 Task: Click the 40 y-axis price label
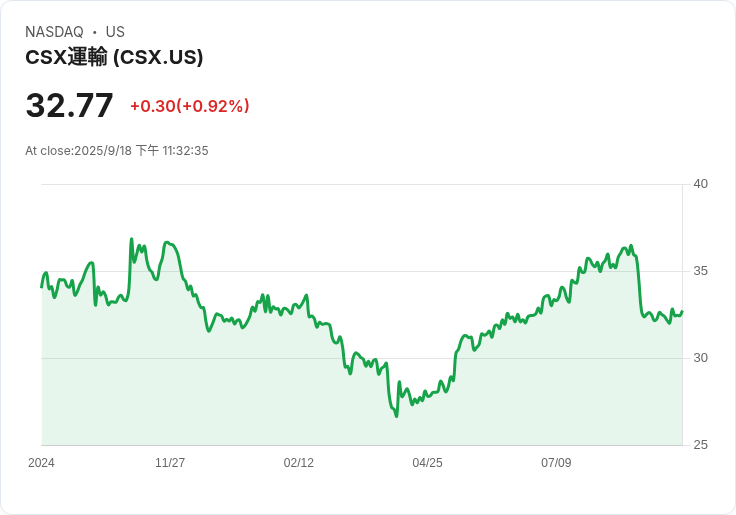(700, 184)
